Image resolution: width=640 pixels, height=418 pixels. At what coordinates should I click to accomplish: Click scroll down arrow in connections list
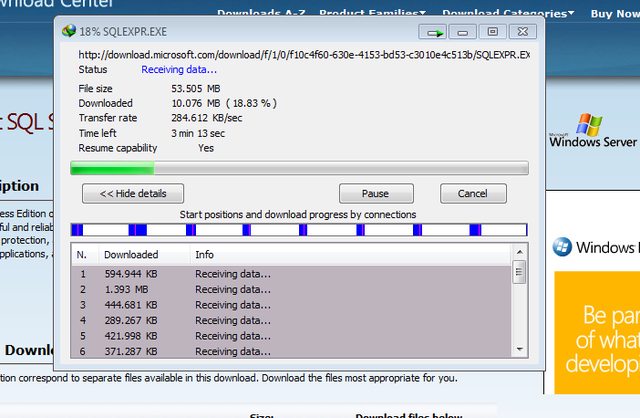pos(520,349)
